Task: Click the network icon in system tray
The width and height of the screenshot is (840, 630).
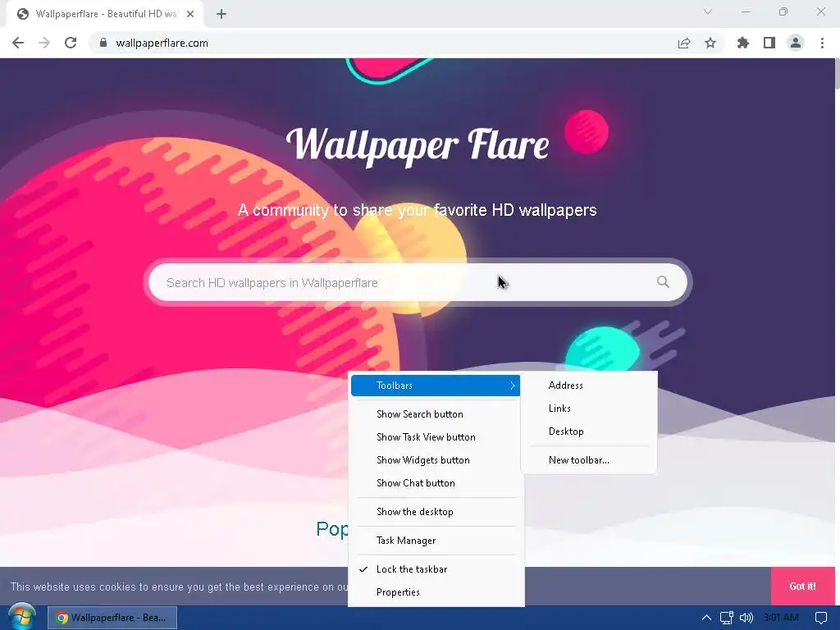Action: 727,618
